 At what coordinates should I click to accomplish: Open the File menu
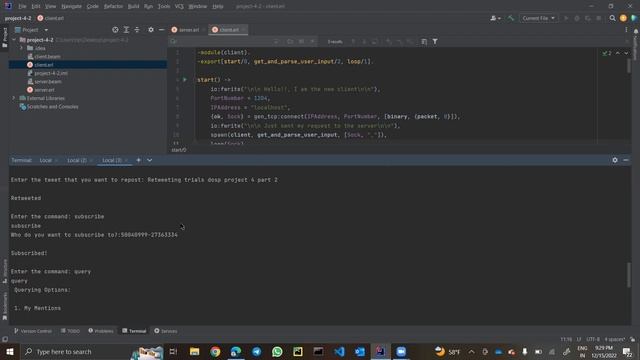(22, 6)
